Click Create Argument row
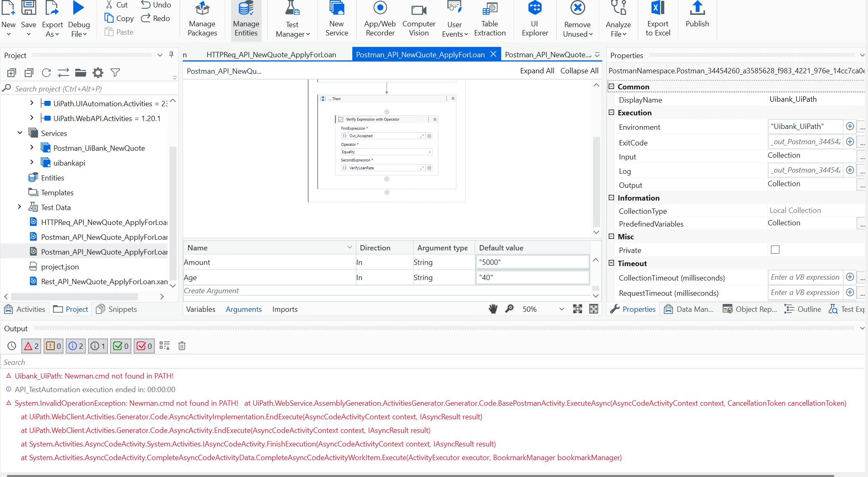This screenshot has height=477, width=868. [387, 291]
